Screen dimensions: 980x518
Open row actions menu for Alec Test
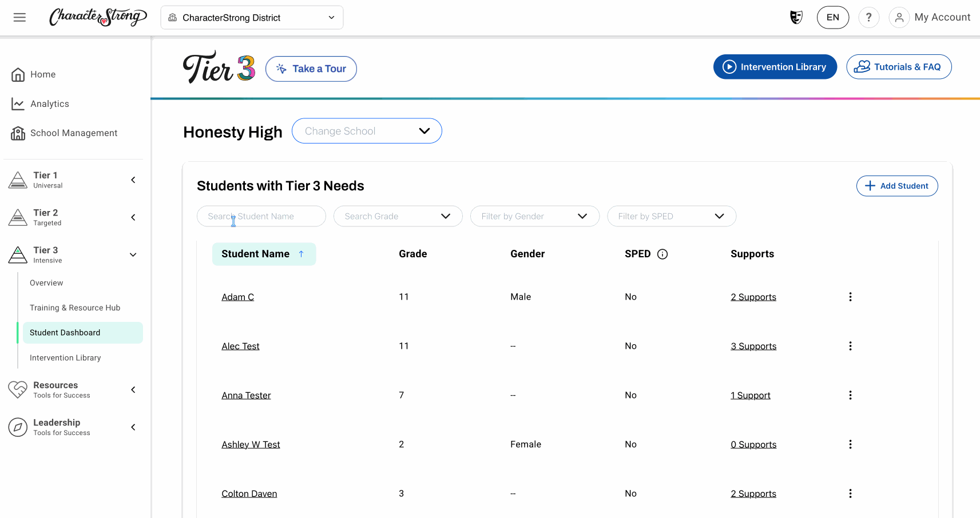pos(850,346)
